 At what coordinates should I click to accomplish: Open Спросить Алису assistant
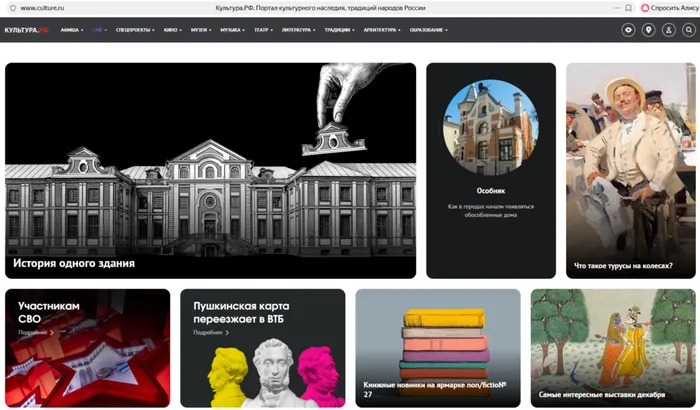coord(666,7)
